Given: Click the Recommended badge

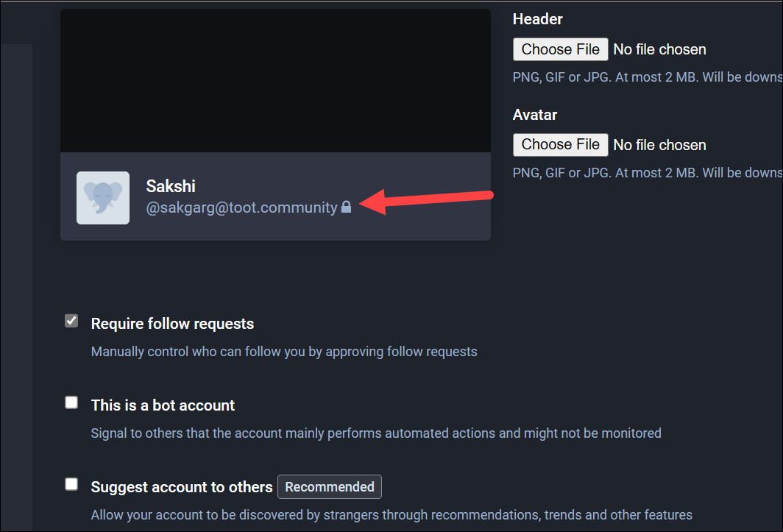Looking at the screenshot, I should coord(330,487).
